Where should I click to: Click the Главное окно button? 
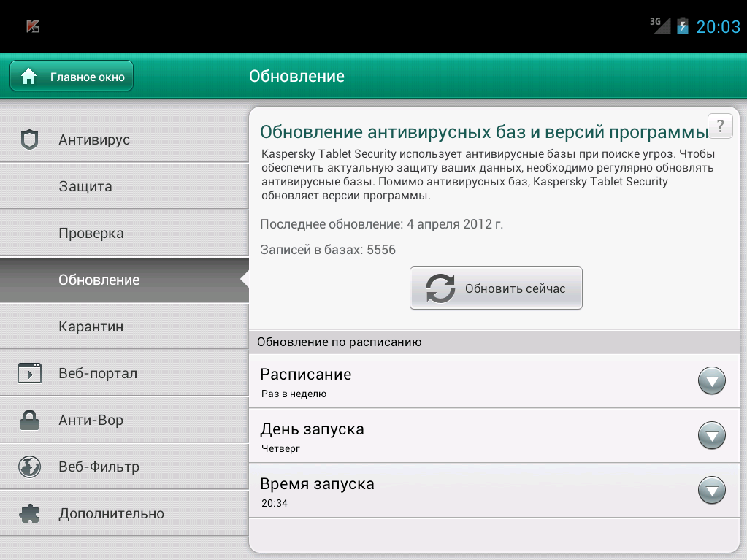point(72,76)
